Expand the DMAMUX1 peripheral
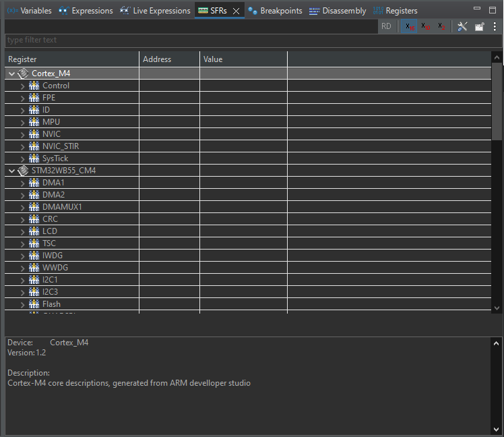 (x=22, y=208)
